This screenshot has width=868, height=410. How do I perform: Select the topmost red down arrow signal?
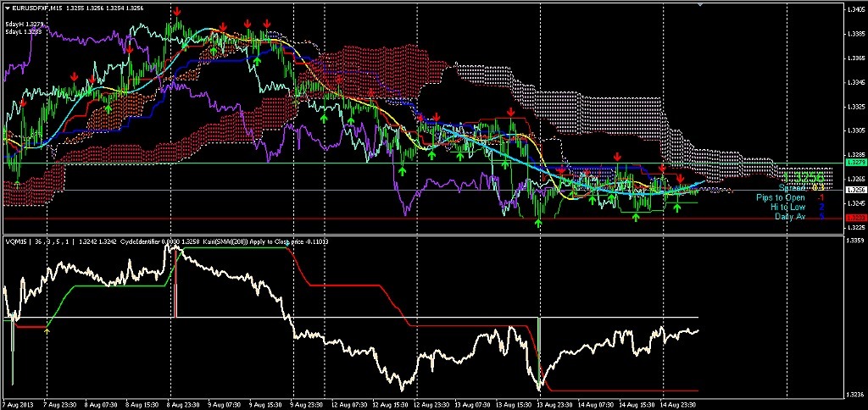[x=176, y=11]
